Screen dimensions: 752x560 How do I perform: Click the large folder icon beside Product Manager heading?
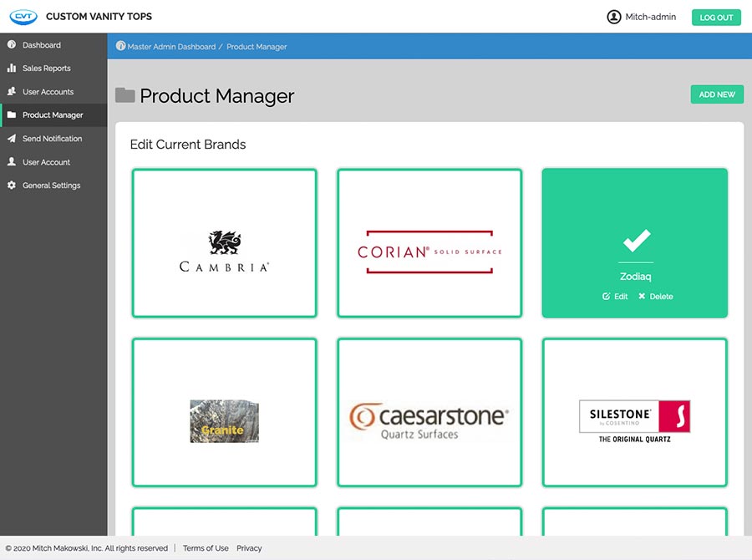tap(124, 95)
